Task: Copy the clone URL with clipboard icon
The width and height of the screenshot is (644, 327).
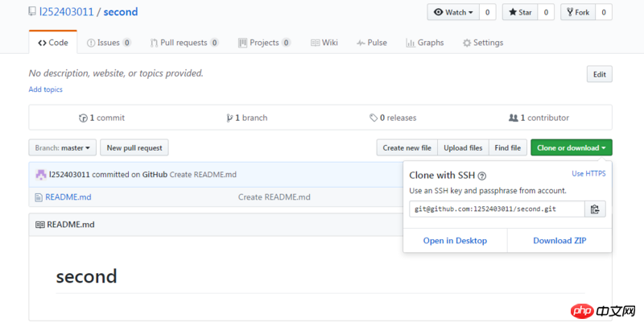Action: pos(595,209)
